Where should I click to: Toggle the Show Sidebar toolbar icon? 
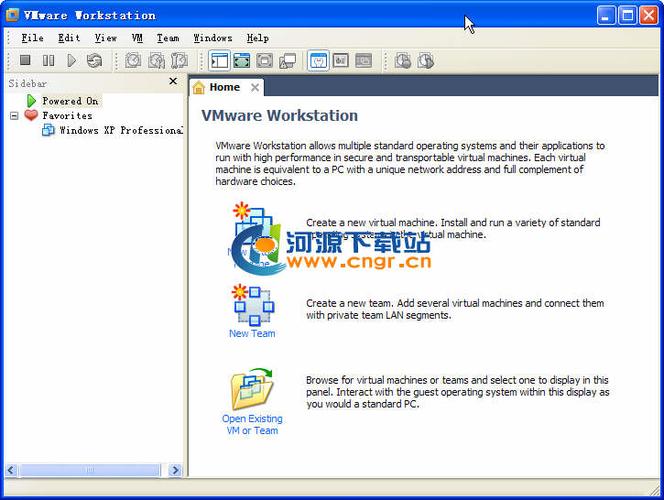219,61
